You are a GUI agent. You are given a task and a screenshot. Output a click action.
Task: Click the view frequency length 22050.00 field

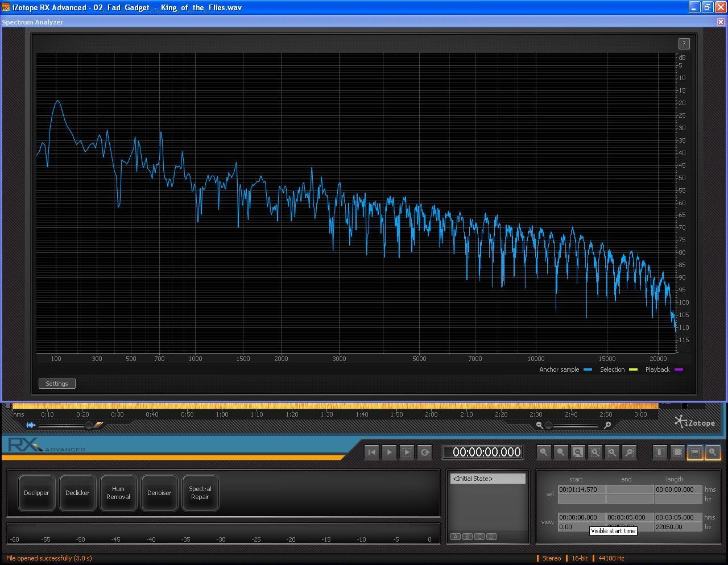pyautogui.click(x=678, y=527)
